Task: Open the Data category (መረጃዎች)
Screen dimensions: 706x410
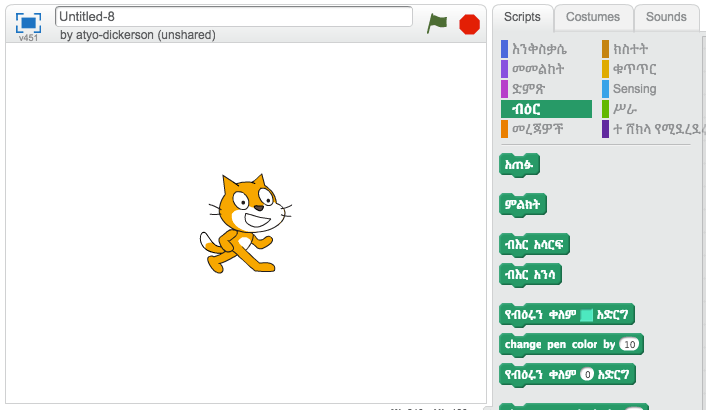Action: [536, 129]
